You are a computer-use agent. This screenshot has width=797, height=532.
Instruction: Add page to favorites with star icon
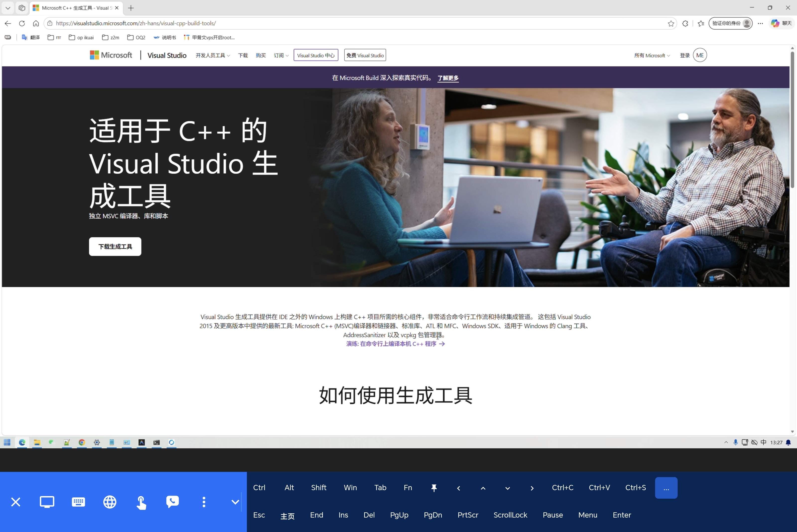(x=671, y=23)
